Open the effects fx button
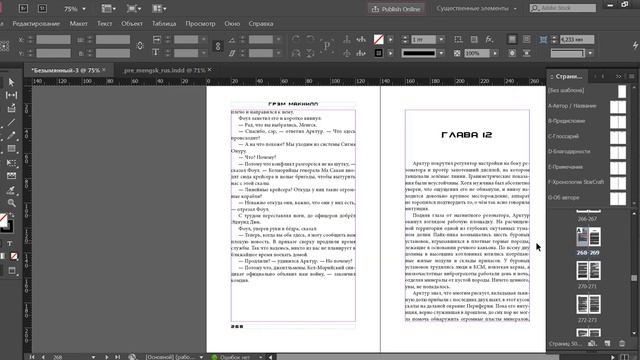The image size is (640, 360). click(x=489, y=39)
